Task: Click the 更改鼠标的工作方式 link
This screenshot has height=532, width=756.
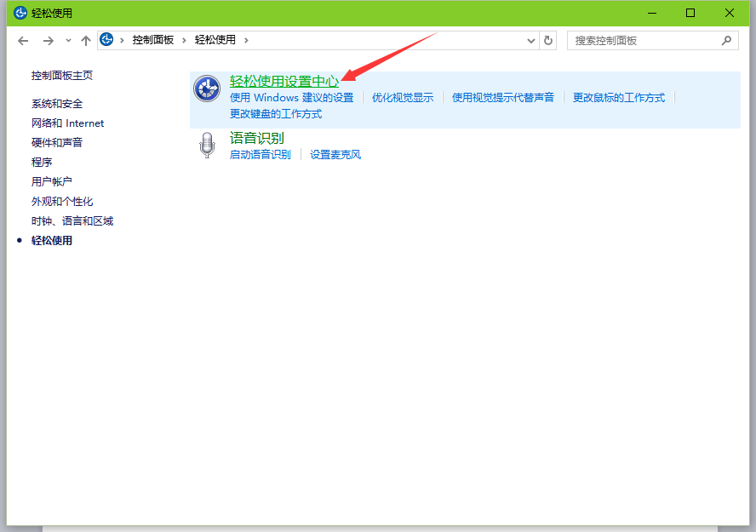Action: (619, 98)
